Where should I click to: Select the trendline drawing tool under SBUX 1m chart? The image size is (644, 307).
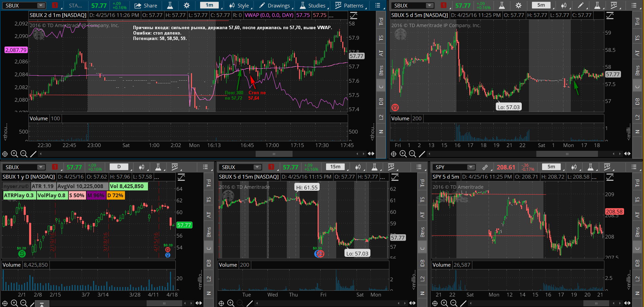(x=33, y=154)
